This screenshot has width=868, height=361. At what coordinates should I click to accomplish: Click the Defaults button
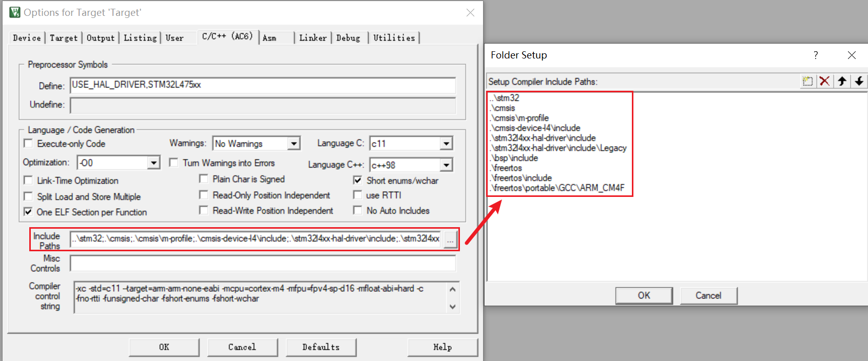(x=321, y=347)
